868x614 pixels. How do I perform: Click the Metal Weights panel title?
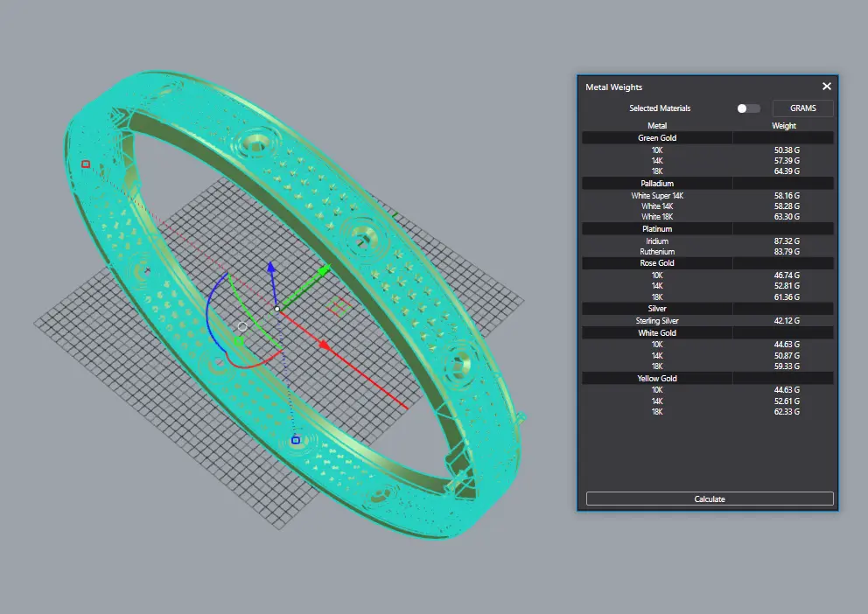coord(613,87)
